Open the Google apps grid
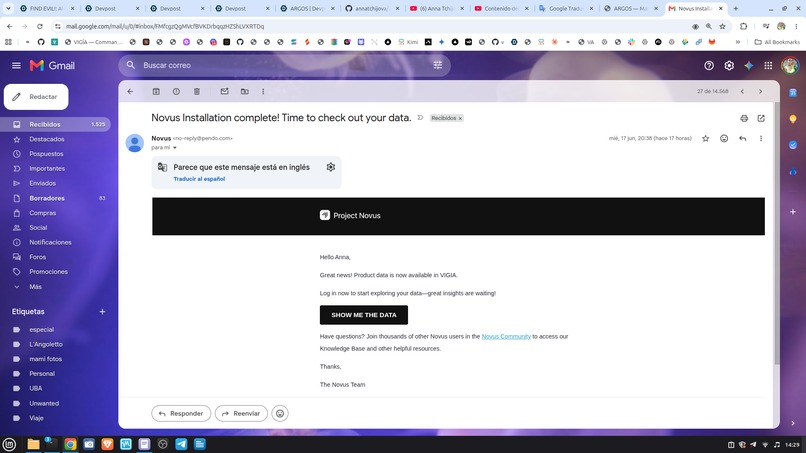Viewport: 806px width, 453px height. (x=768, y=65)
